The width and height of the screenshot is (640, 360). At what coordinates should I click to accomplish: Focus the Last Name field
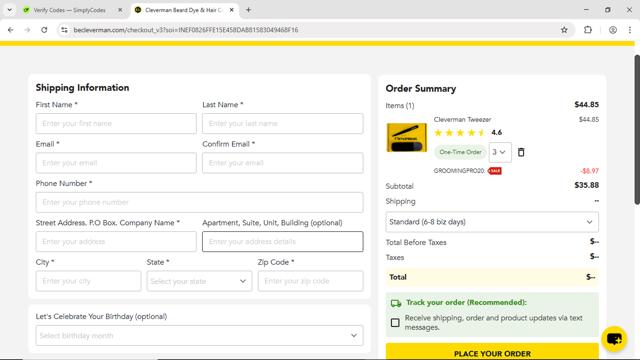coord(282,123)
